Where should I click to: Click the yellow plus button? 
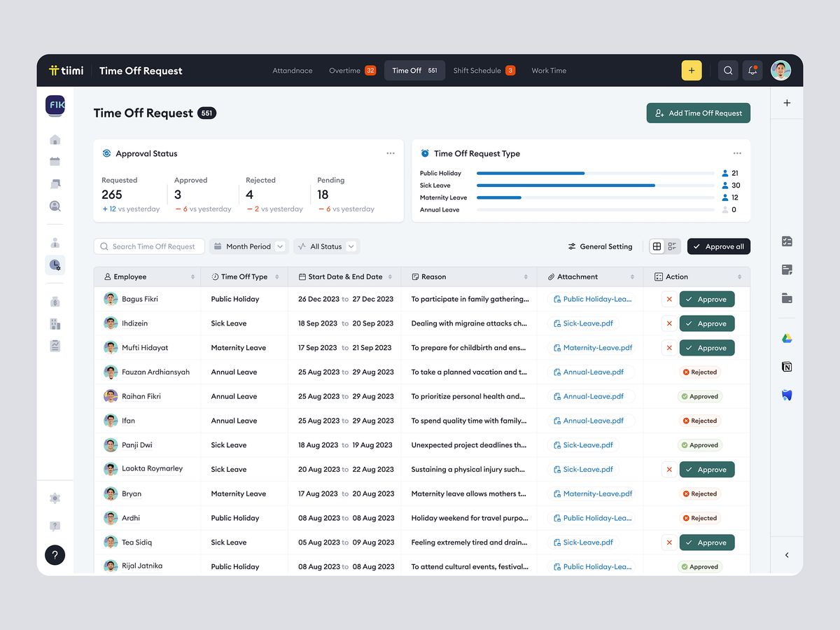click(x=692, y=71)
